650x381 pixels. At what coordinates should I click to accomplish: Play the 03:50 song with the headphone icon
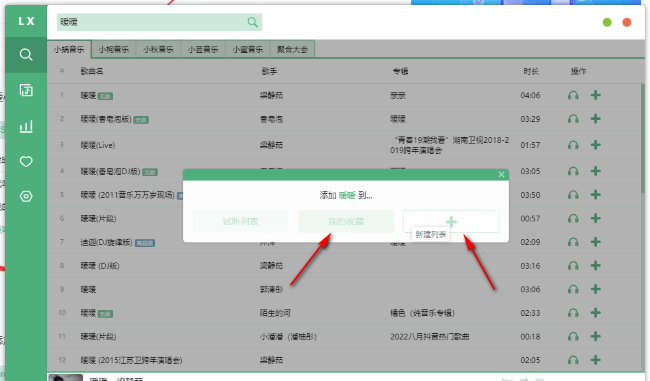coord(573,194)
